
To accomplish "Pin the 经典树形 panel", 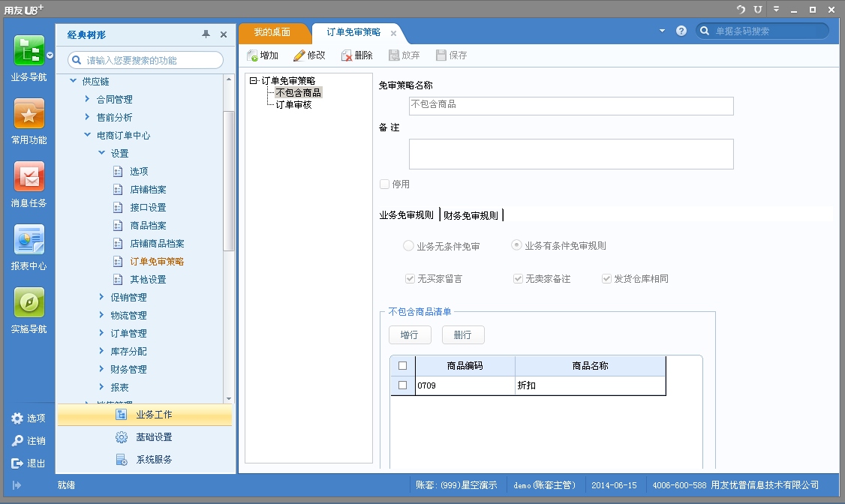I will [206, 34].
